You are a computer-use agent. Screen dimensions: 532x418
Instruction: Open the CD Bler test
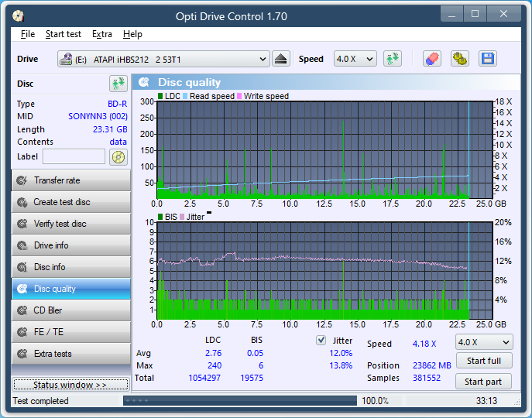point(70,310)
